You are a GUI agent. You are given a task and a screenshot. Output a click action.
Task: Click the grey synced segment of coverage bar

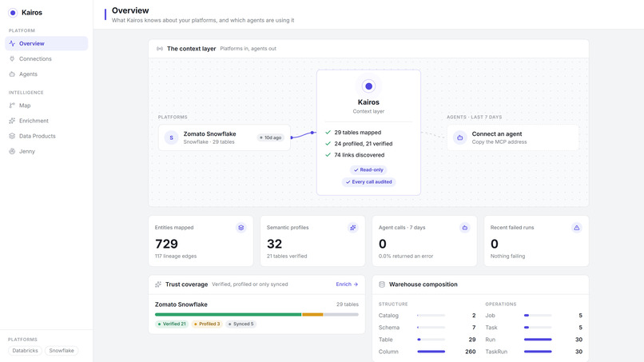pyautogui.click(x=341, y=315)
